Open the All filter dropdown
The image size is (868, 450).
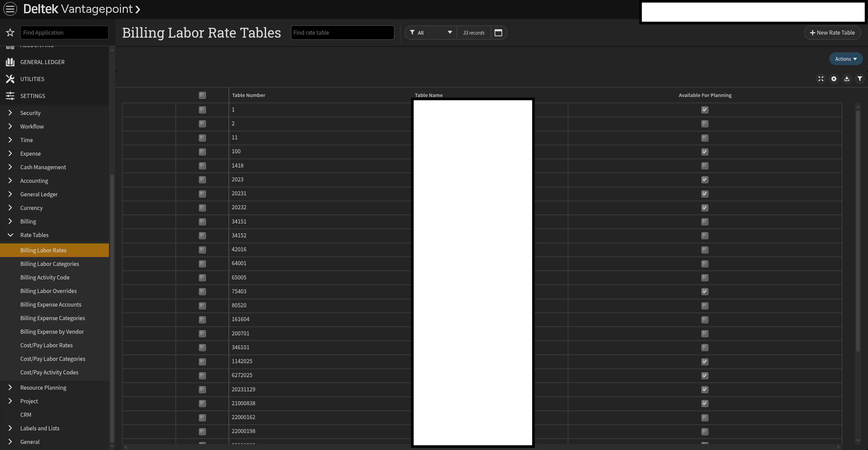tap(431, 33)
